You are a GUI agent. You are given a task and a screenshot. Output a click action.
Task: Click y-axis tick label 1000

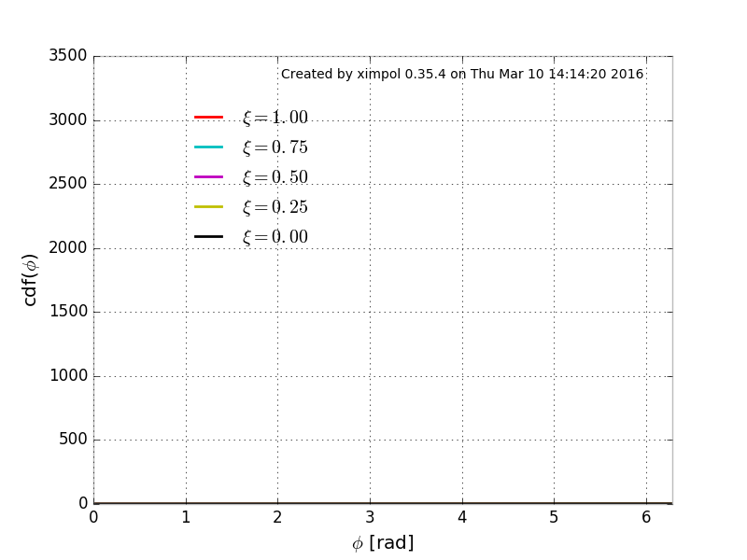pyautogui.click(x=69, y=376)
